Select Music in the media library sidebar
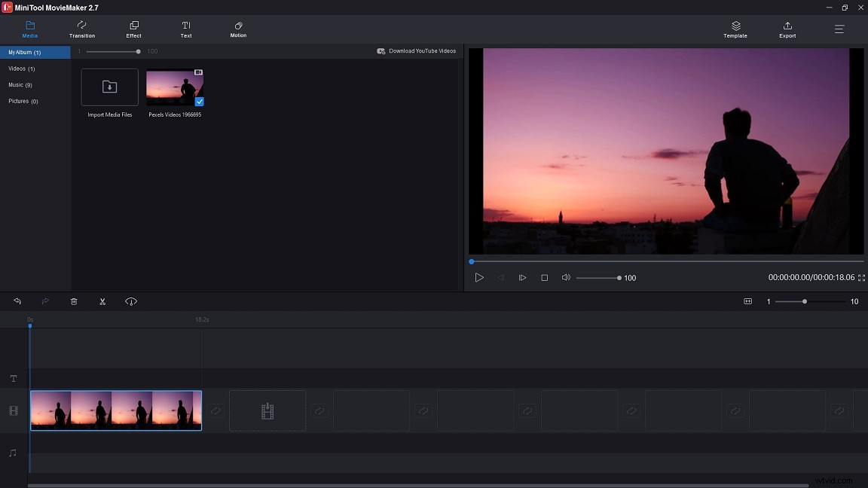 pos(18,84)
